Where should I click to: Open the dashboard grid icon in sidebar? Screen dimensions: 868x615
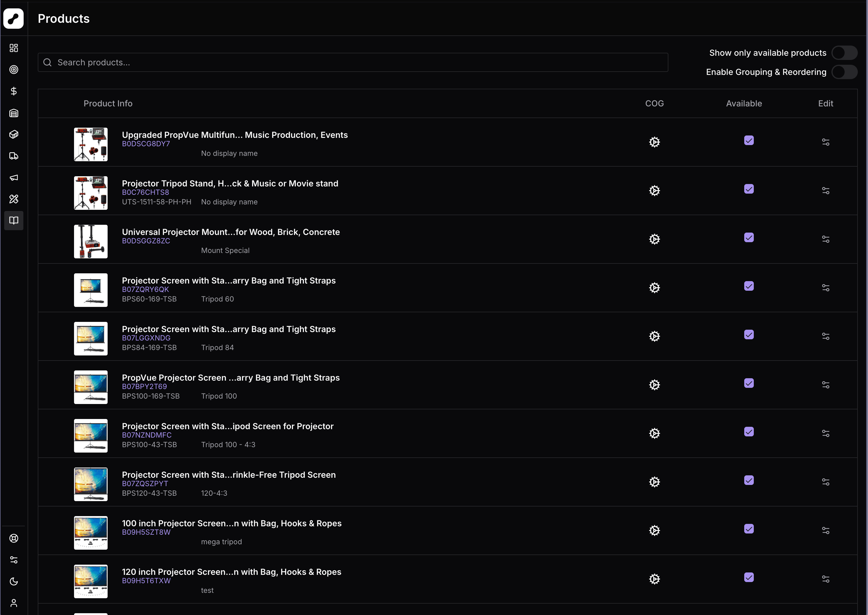(13, 48)
